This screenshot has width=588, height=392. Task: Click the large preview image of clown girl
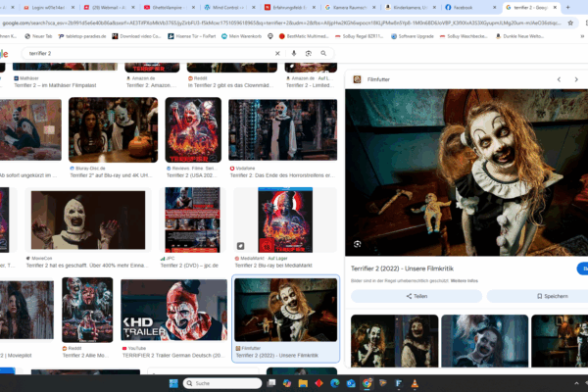(x=466, y=172)
